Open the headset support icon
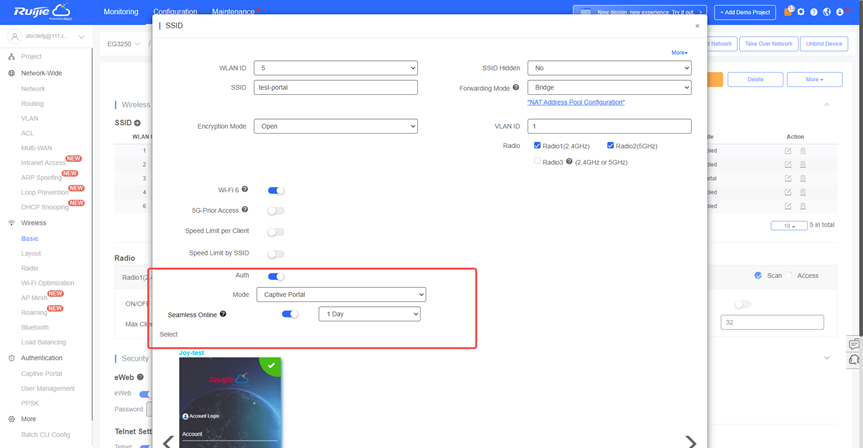 854,360
